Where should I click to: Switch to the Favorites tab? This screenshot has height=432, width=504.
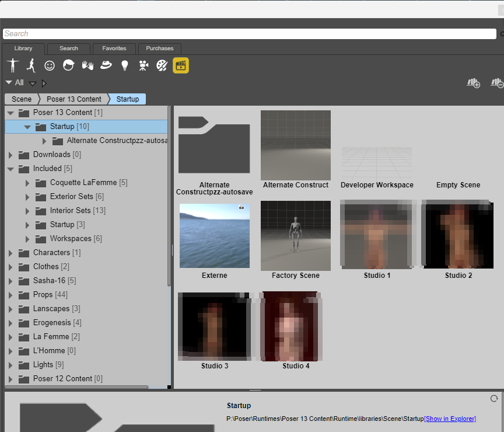click(x=113, y=48)
